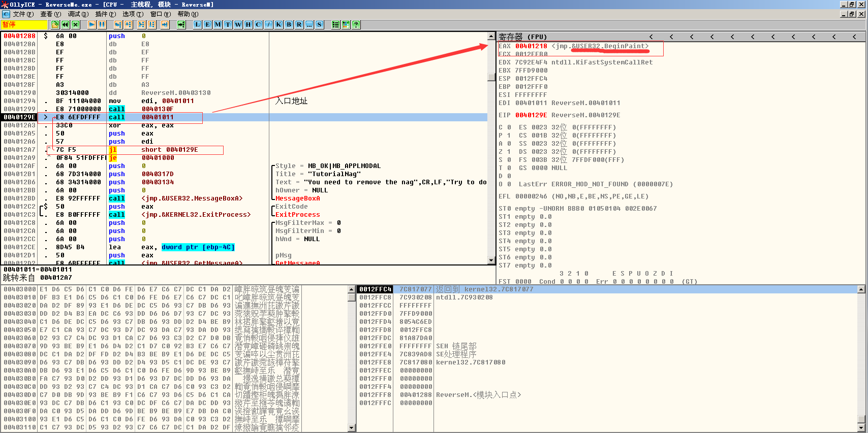Click the EIP register value 0040129E
868x433 pixels.
[x=531, y=115]
